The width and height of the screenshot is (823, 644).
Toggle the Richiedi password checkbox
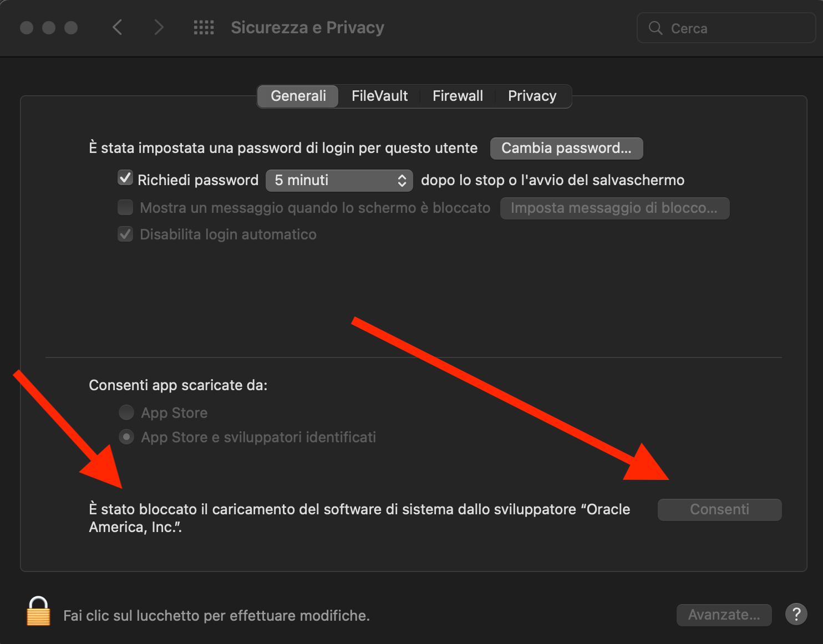[x=125, y=178]
